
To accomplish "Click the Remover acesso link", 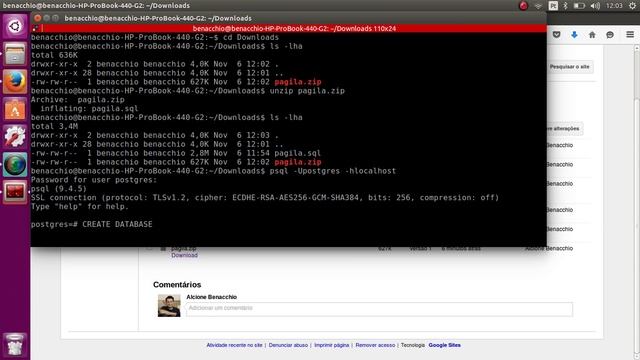I will click(375, 345).
